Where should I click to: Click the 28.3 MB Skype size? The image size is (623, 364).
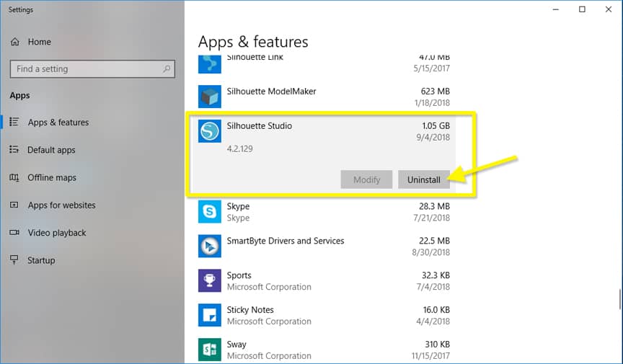coord(434,207)
